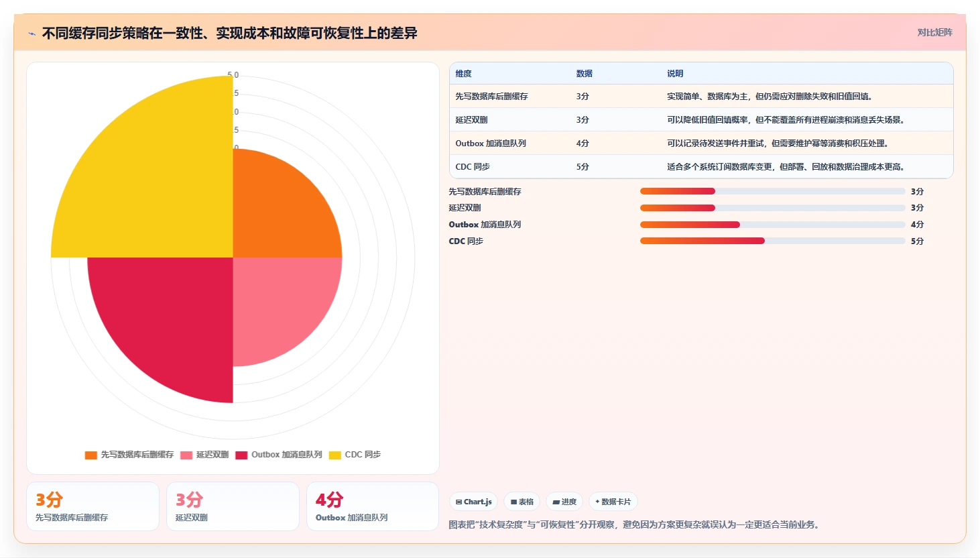Click the 表格 tag chip
This screenshot has width=980, height=558.
pos(522,502)
